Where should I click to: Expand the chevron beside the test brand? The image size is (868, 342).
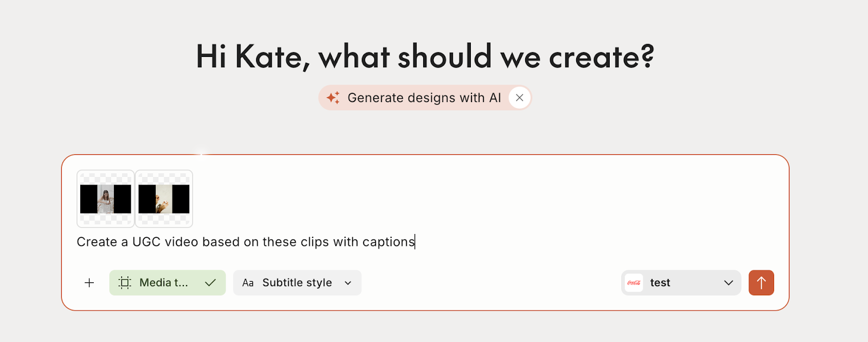(x=729, y=283)
